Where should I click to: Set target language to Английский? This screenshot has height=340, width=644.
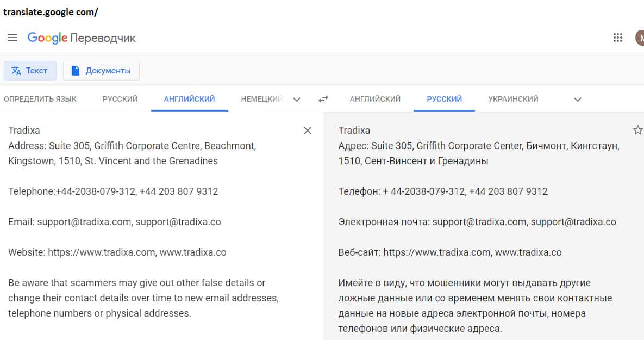click(x=375, y=99)
